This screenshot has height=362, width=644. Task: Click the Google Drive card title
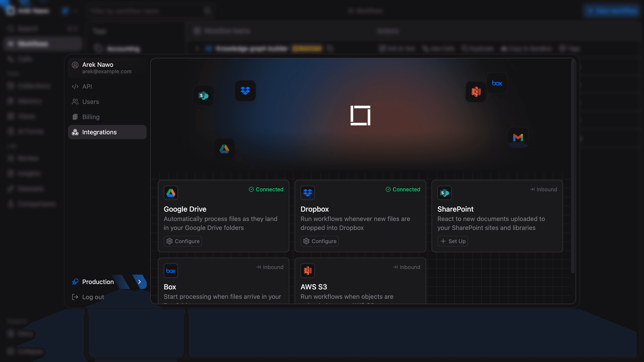pos(185,209)
